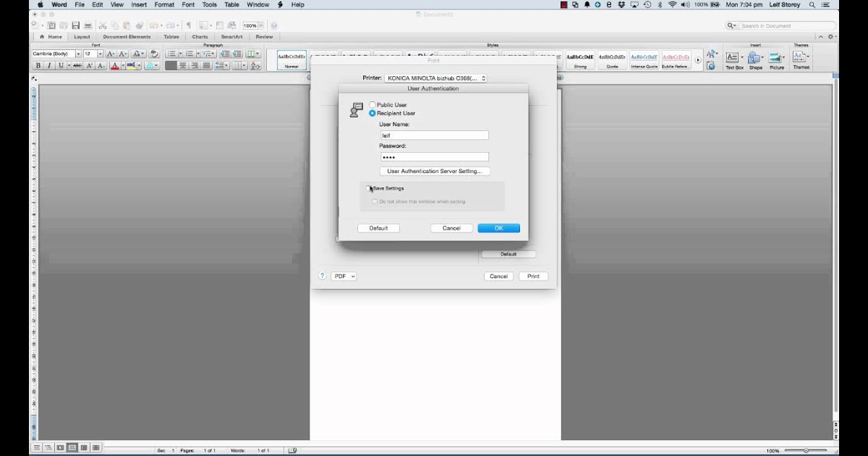Switch to the Layout ribbon tab
This screenshot has width=868, height=456.
click(82, 37)
